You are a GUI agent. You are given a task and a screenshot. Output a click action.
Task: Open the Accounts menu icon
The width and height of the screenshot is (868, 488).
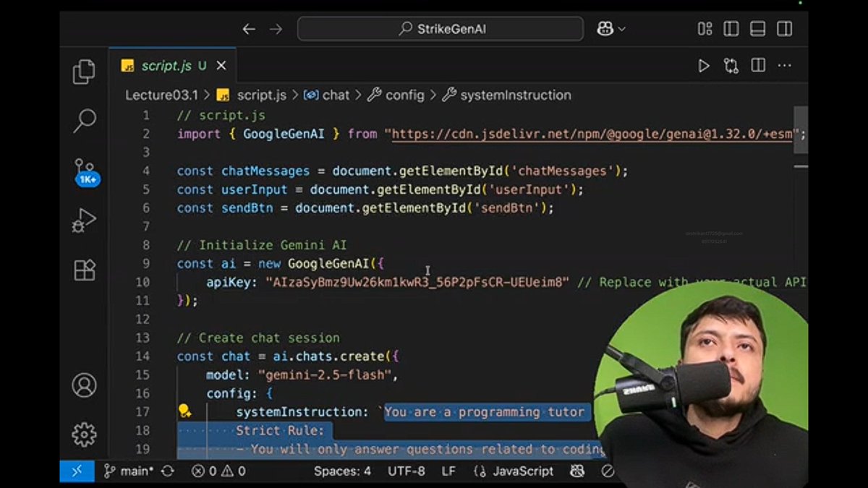(x=84, y=385)
